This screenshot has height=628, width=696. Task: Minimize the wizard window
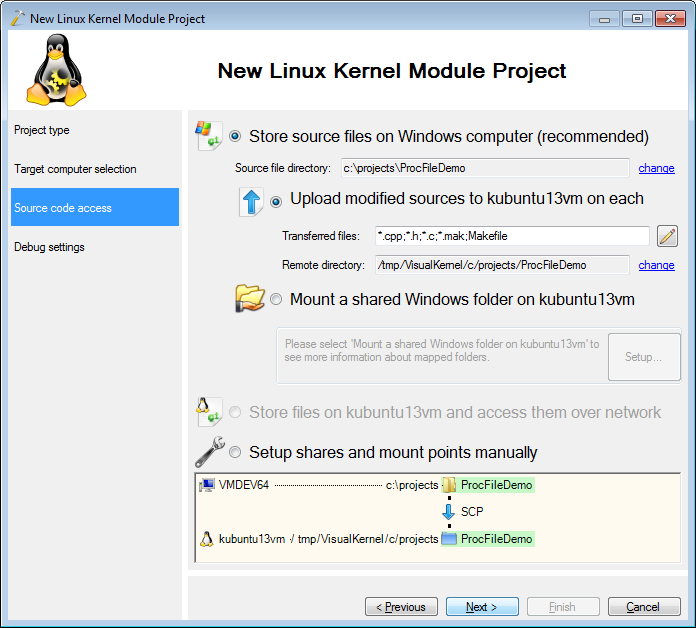pos(604,19)
